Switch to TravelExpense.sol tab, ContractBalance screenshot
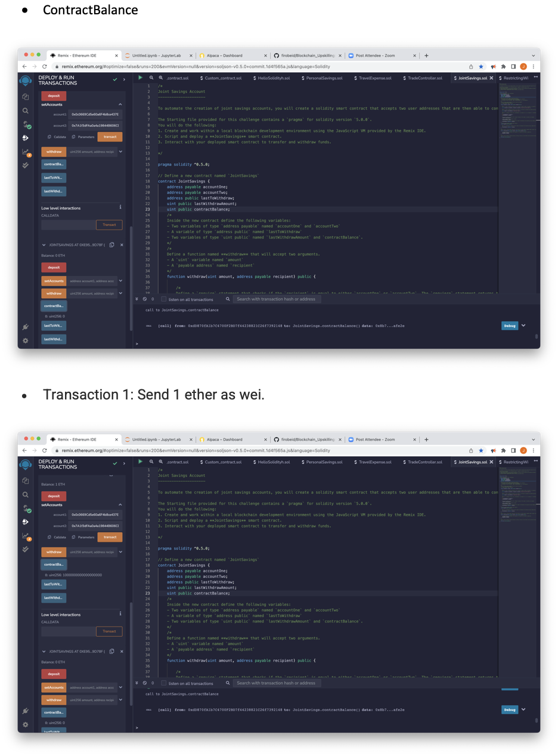The image size is (558, 756). click(x=373, y=78)
